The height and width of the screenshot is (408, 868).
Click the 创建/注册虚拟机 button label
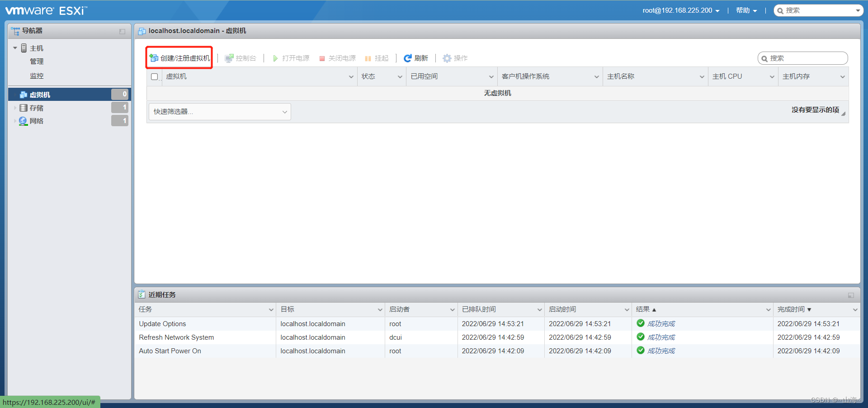tap(185, 58)
